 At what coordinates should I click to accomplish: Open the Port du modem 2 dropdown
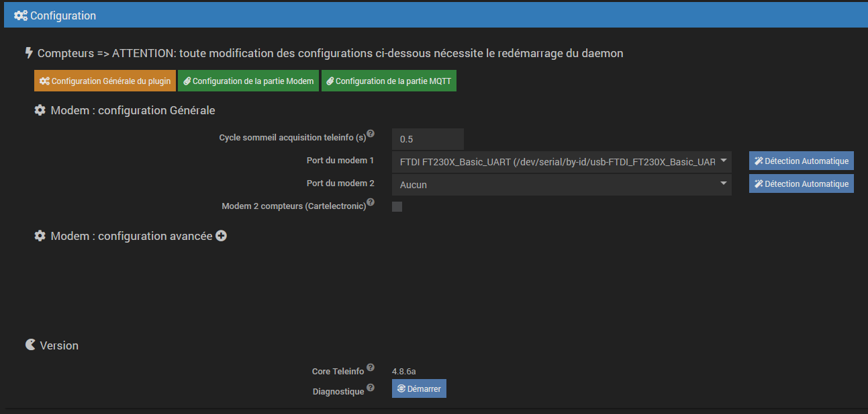561,184
